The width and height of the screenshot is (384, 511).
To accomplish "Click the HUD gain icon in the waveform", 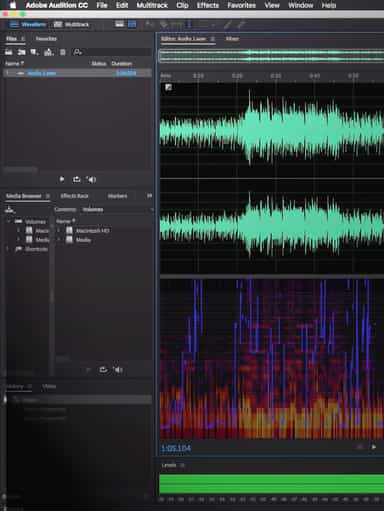I will [x=168, y=87].
